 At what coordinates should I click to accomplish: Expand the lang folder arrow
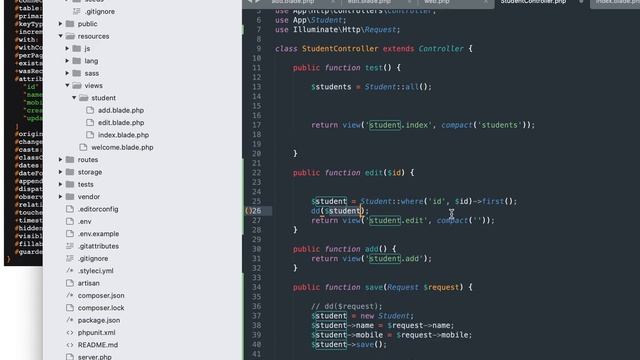coord(67,61)
